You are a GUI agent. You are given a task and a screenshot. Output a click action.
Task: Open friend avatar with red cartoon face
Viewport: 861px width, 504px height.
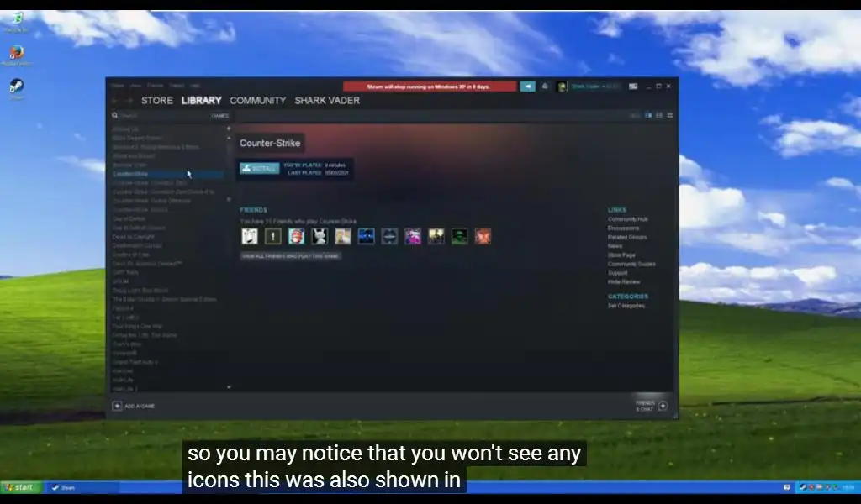[x=296, y=236]
